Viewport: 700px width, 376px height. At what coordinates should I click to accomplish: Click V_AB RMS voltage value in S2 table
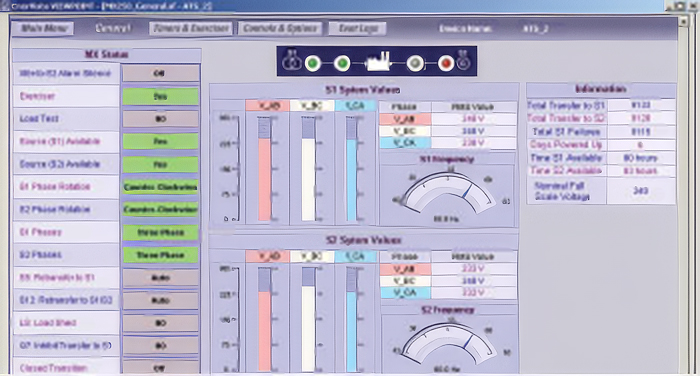474,269
